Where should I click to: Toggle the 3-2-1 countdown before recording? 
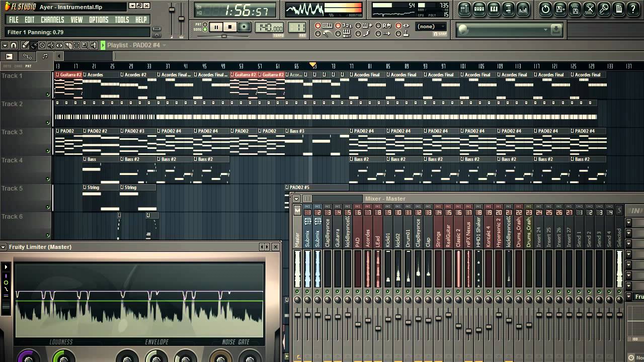(338, 26)
